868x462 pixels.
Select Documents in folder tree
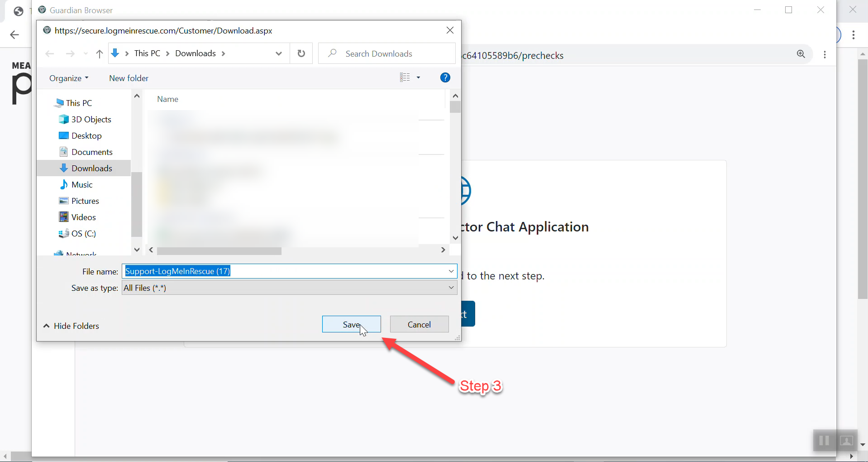coord(92,152)
